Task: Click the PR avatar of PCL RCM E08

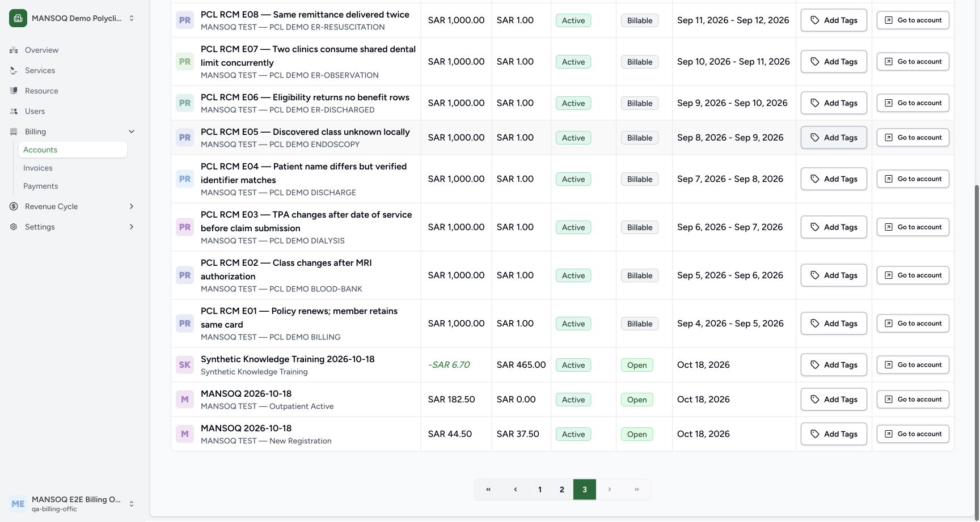Action: [x=185, y=20]
